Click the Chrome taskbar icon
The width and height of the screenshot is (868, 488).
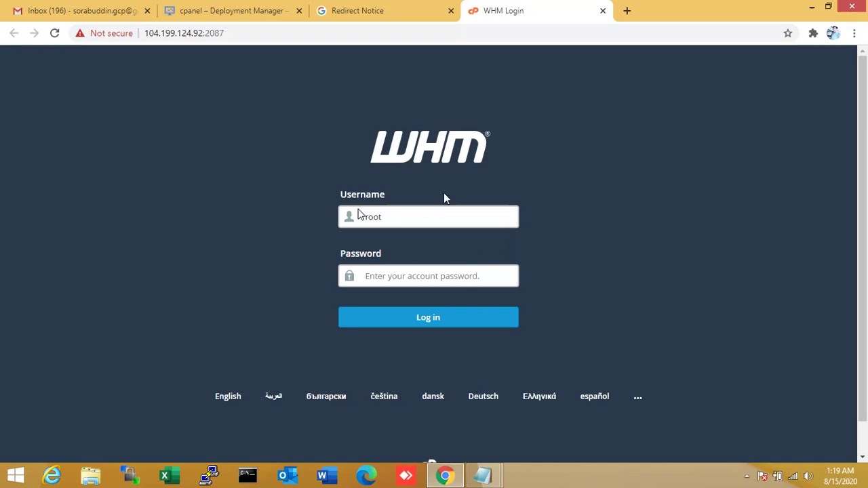tap(445, 476)
